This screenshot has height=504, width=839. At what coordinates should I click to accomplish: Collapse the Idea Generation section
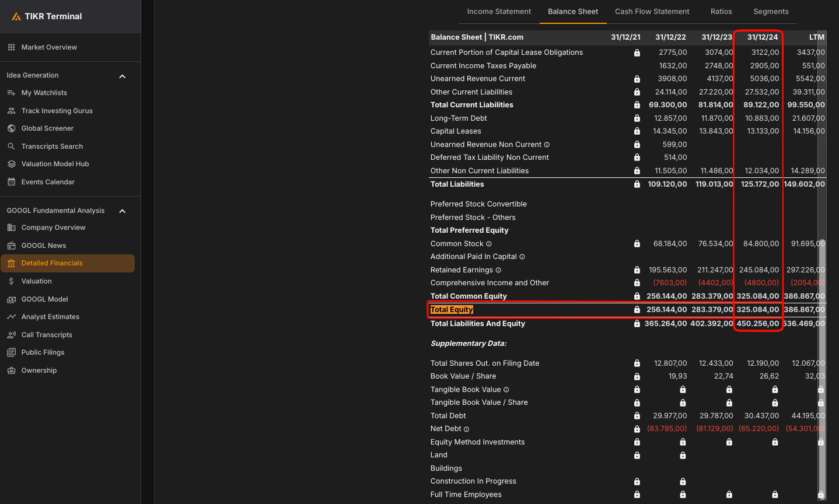point(123,76)
